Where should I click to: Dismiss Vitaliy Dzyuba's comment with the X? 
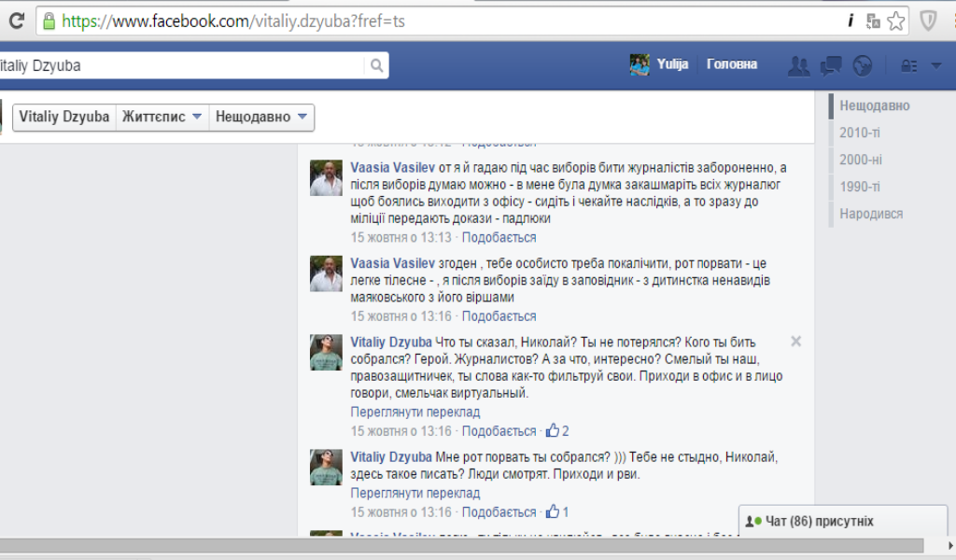tap(795, 339)
